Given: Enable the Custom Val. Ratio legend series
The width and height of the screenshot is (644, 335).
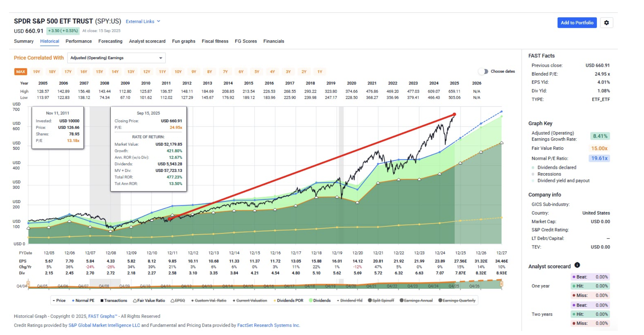Looking at the screenshot, I should click(209, 301).
